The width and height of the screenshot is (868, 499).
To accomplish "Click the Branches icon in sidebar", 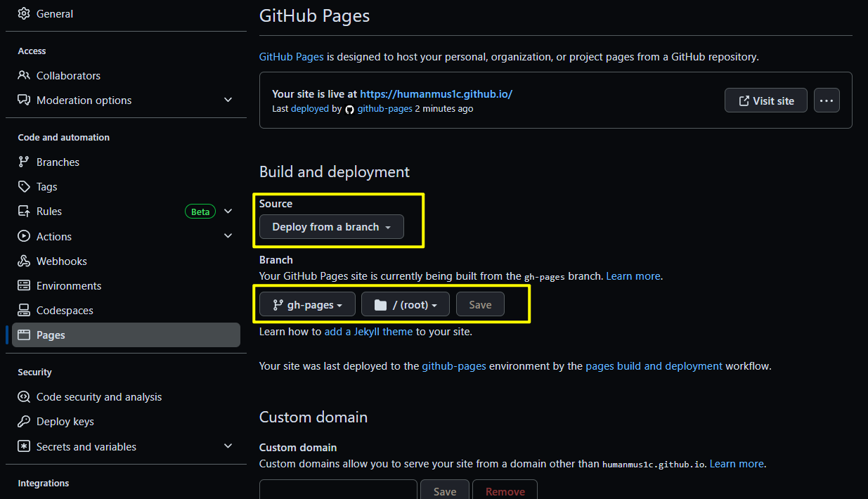I will tap(24, 162).
